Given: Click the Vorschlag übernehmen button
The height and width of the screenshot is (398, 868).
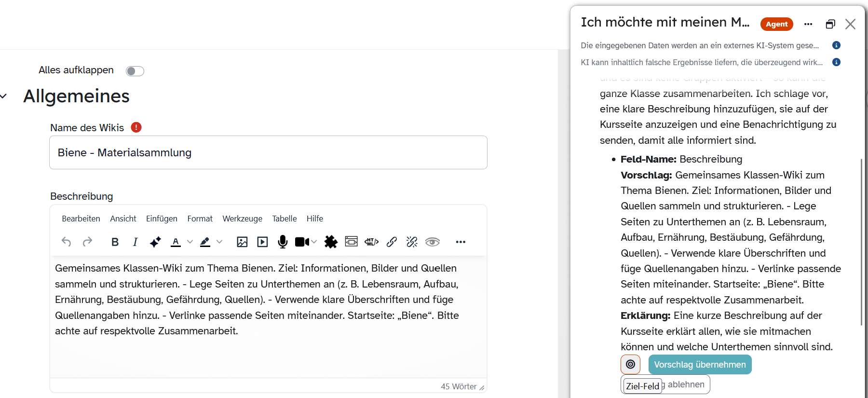Looking at the screenshot, I should (700, 365).
